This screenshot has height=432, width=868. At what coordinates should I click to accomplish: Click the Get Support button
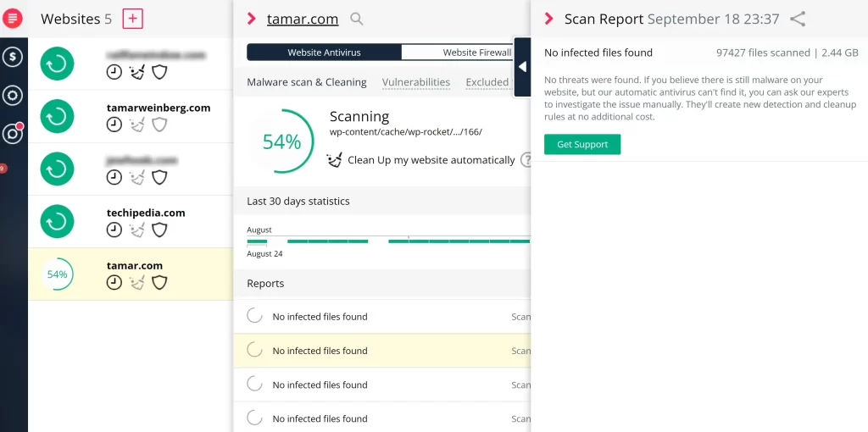pyautogui.click(x=582, y=144)
